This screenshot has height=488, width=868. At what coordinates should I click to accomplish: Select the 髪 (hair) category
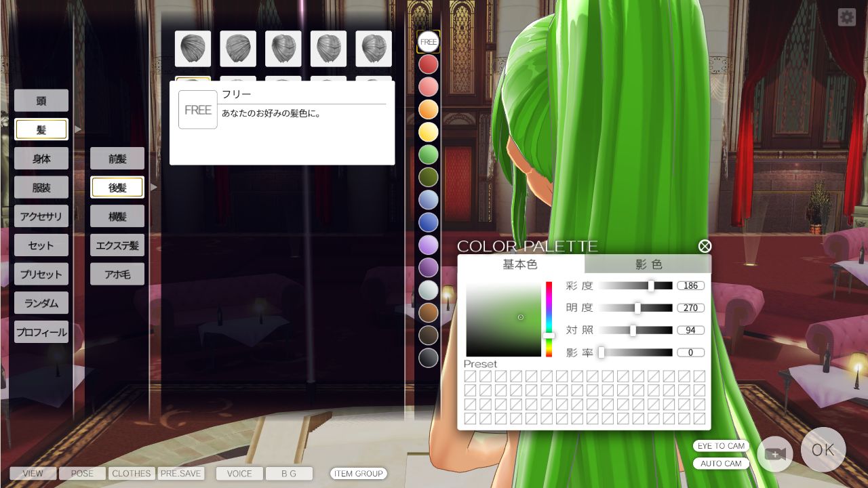[x=41, y=129]
